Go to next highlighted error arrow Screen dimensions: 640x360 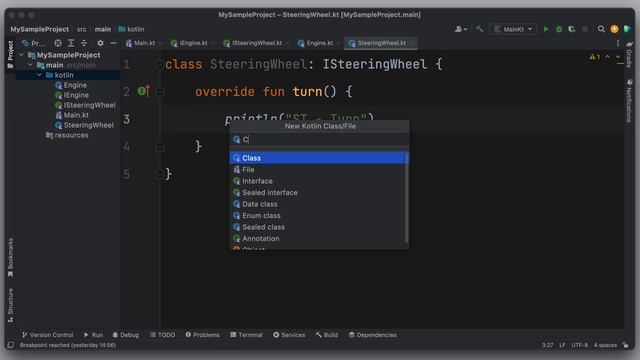point(618,57)
